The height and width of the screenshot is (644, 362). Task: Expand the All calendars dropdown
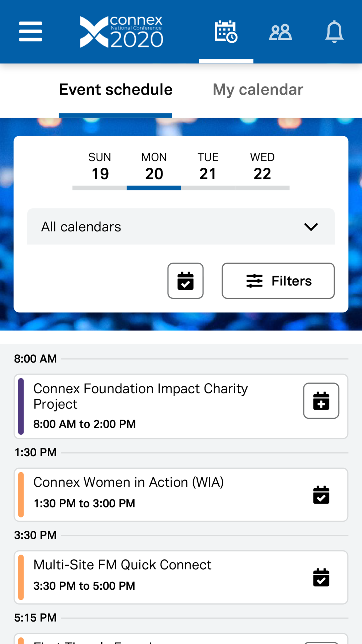pyautogui.click(x=181, y=226)
